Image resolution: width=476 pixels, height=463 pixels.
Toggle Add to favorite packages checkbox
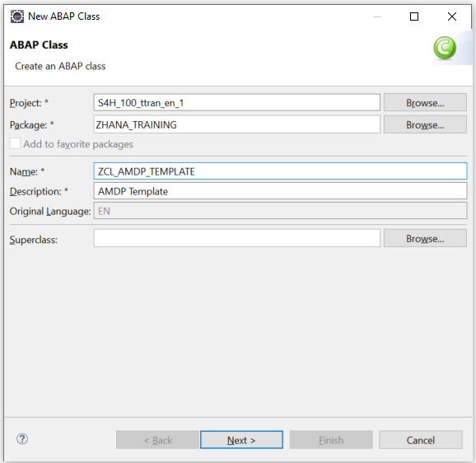click(x=15, y=143)
